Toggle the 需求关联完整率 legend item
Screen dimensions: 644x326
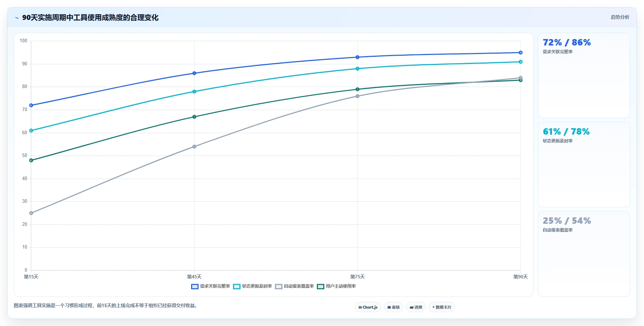[x=211, y=286]
